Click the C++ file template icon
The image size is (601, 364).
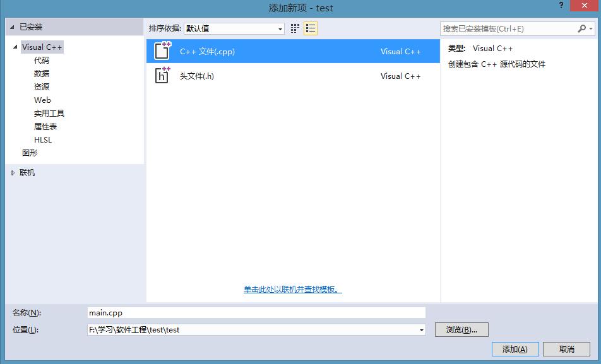point(162,51)
